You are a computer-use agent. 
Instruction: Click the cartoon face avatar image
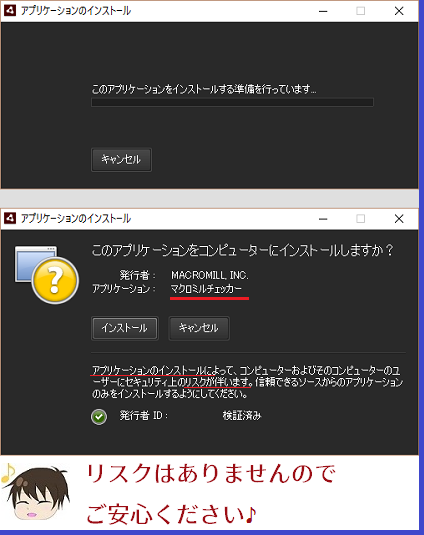pyautogui.click(x=36, y=493)
